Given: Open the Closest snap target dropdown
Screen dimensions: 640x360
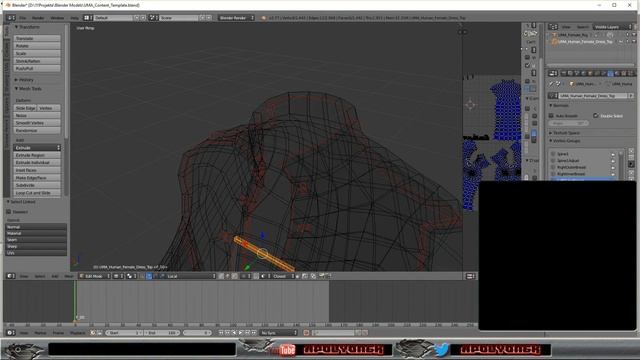Looking at the screenshot, I should pyautogui.click(x=282, y=276).
